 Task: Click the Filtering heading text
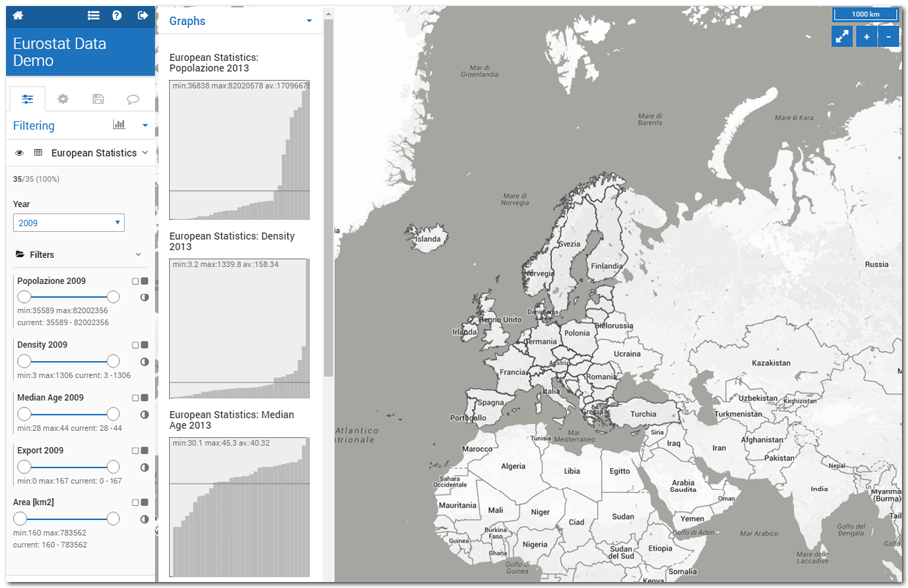point(34,126)
